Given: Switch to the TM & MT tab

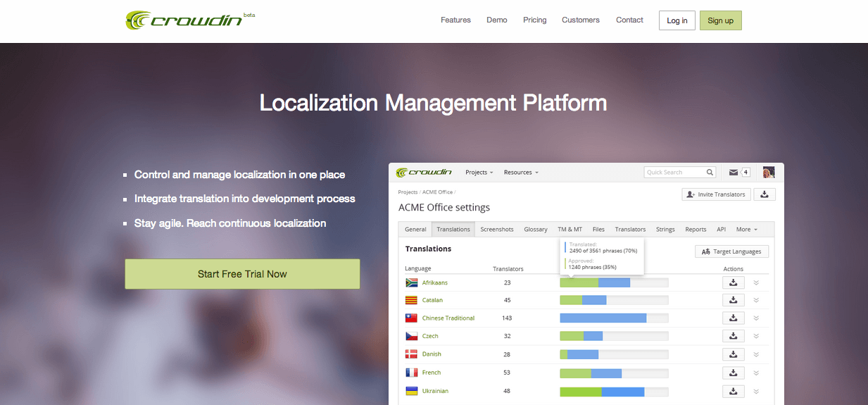Looking at the screenshot, I should point(570,230).
